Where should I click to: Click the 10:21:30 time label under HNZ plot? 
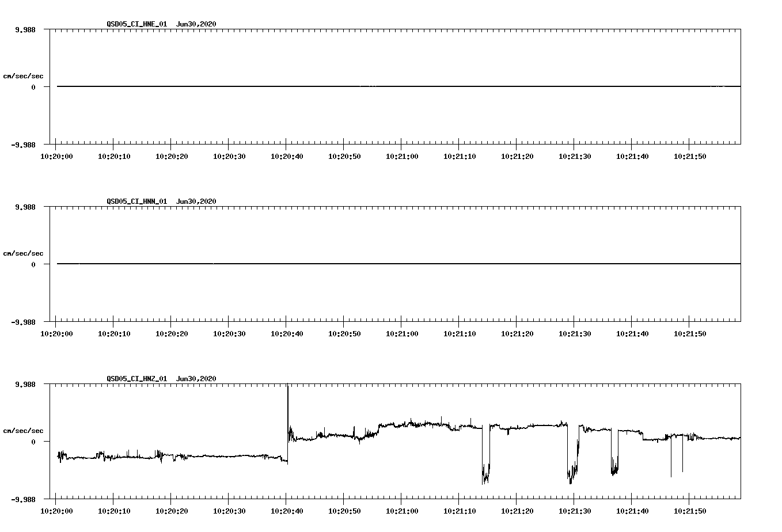coord(575,511)
